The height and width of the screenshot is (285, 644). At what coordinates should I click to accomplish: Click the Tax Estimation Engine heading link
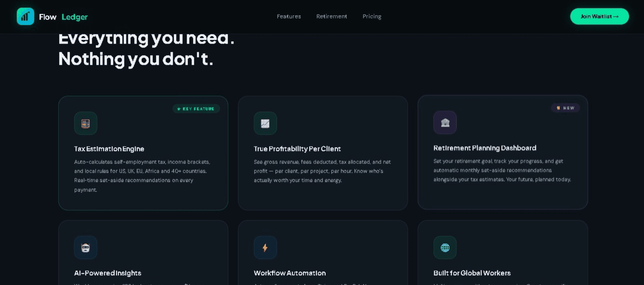point(109,149)
